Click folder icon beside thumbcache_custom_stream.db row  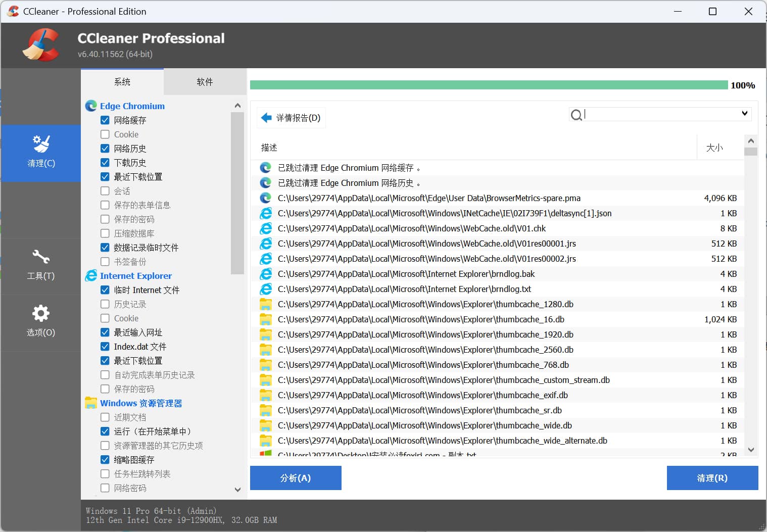266,380
